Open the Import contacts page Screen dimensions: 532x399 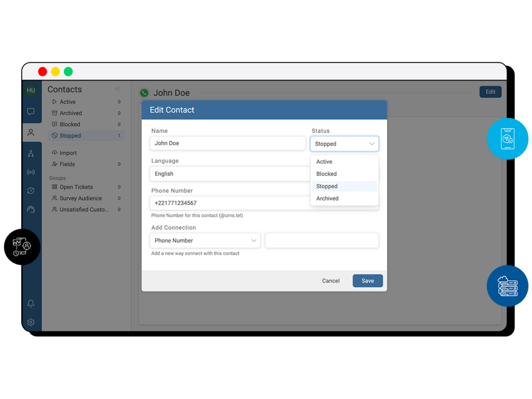tap(86, 153)
